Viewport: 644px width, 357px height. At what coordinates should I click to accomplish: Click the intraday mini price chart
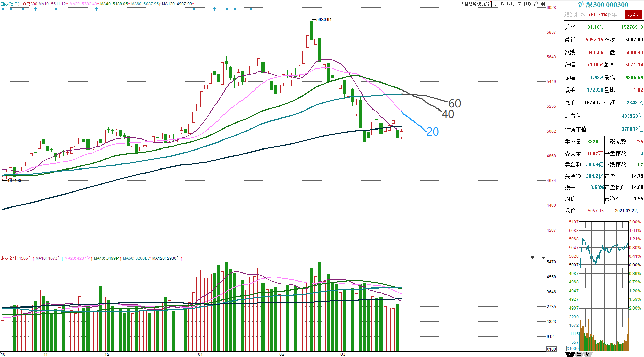pyautogui.click(x=604, y=265)
